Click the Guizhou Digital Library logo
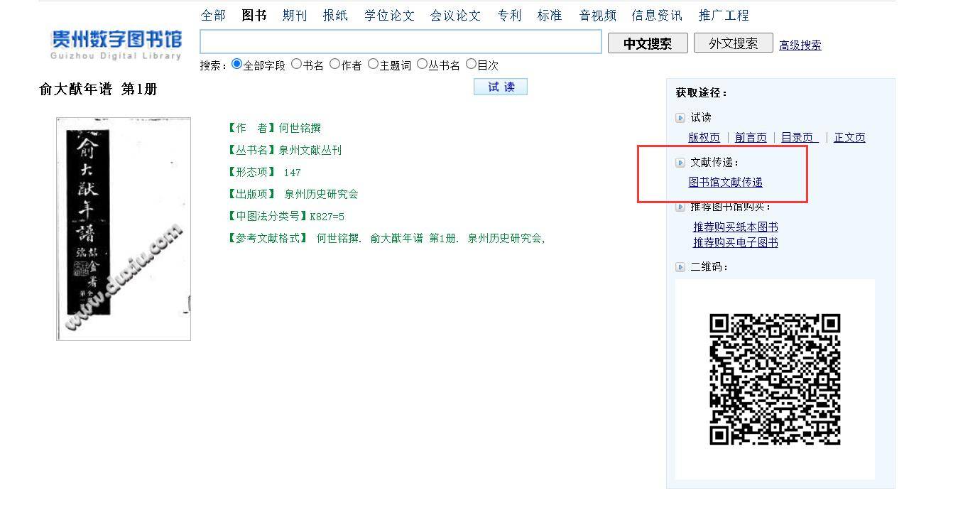The width and height of the screenshot is (980, 525). pos(116,44)
